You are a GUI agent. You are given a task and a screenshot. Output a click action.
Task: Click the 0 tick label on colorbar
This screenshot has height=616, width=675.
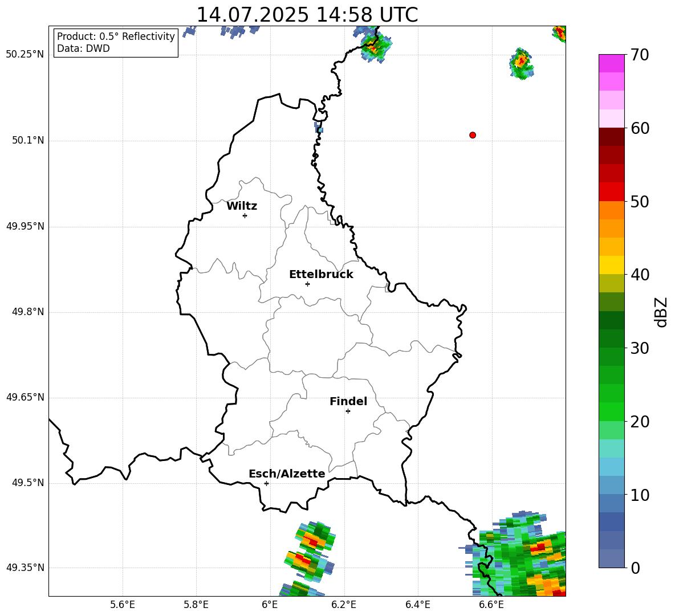635,568
